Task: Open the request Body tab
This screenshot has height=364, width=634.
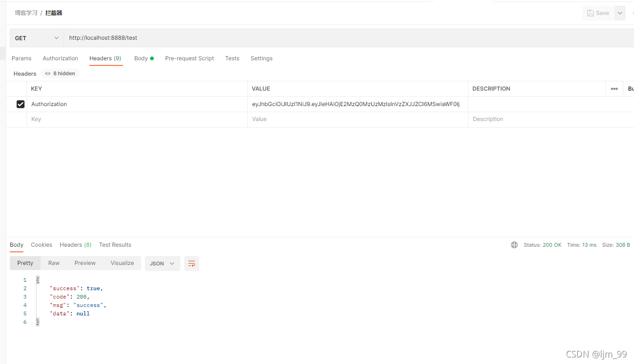Action: click(144, 58)
